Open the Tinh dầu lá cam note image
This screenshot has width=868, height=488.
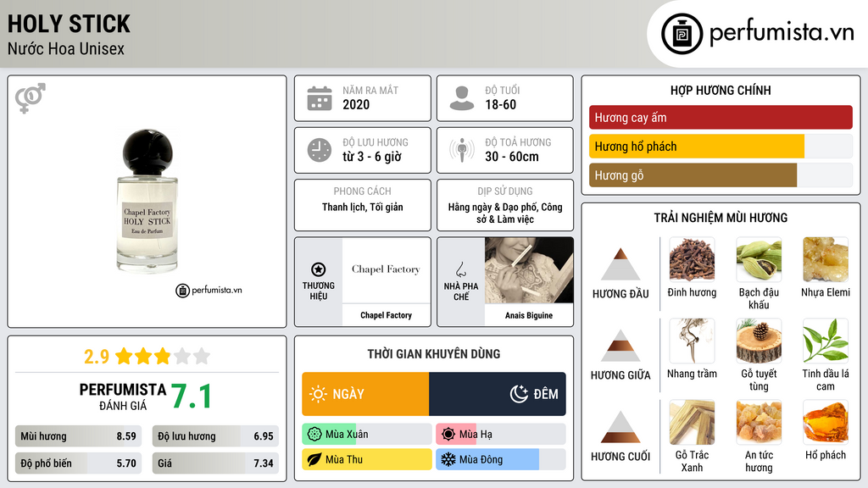[826, 341]
